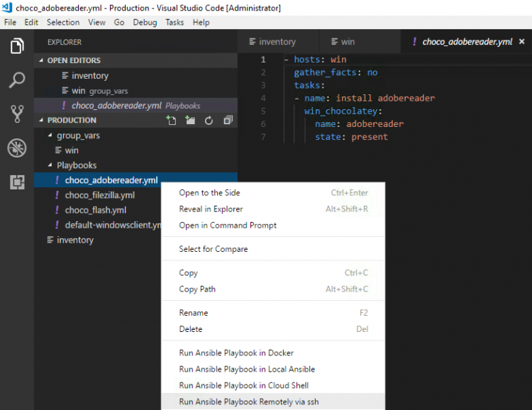Choose Reveal in Explorer
The width and height of the screenshot is (532, 410).
point(273,209)
